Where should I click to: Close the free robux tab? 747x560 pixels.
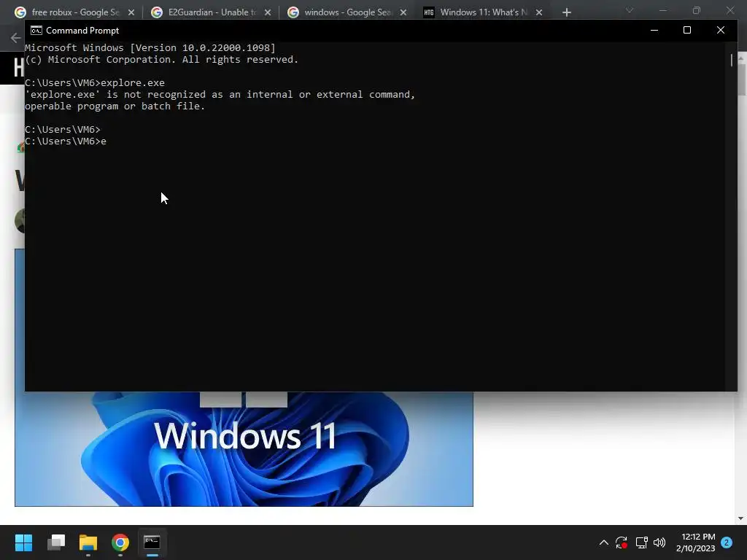coord(131,12)
